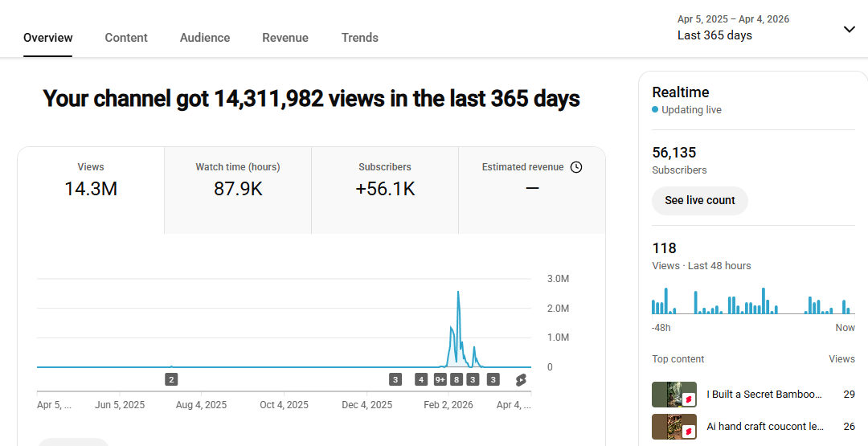This screenshot has width=868, height=446.
Task: Open the "2" published videos marker
Action: pos(171,379)
